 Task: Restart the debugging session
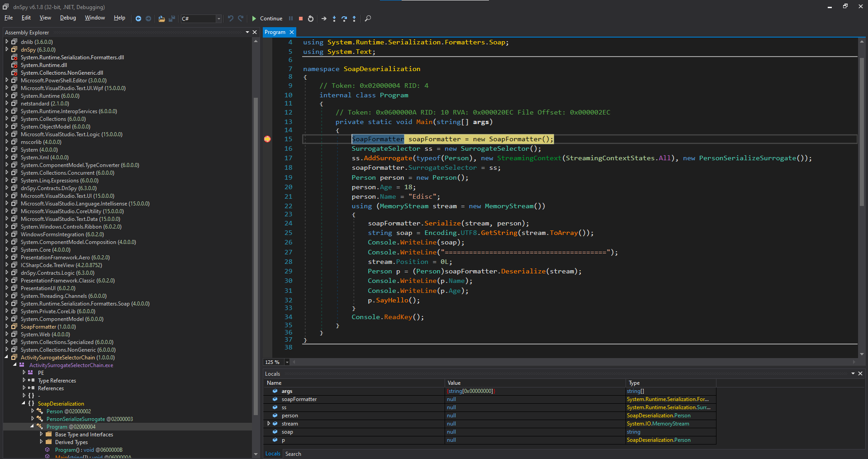click(x=311, y=19)
